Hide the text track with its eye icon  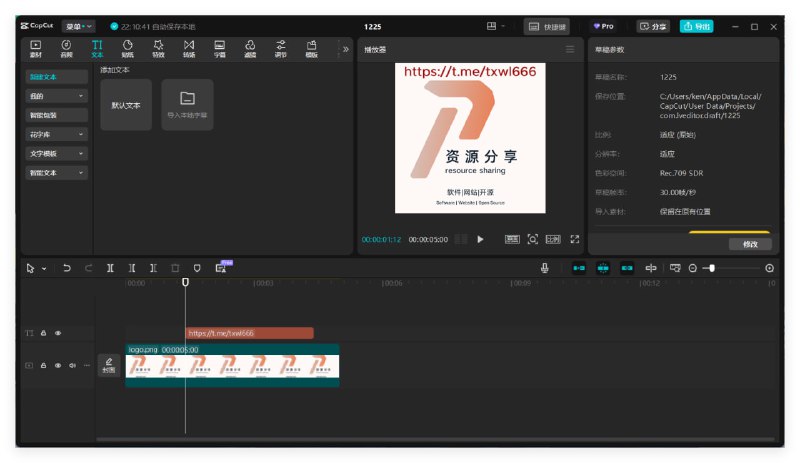click(x=58, y=333)
